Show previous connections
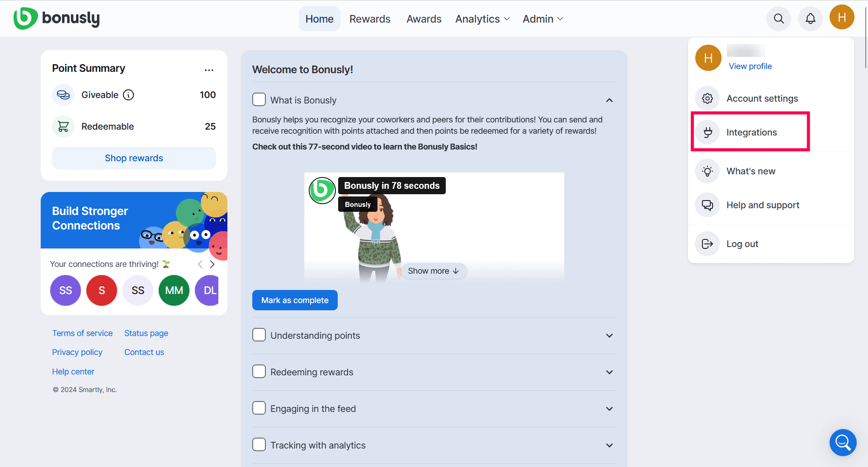Image resolution: width=868 pixels, height=467 pixels. [x=200, y=264]
